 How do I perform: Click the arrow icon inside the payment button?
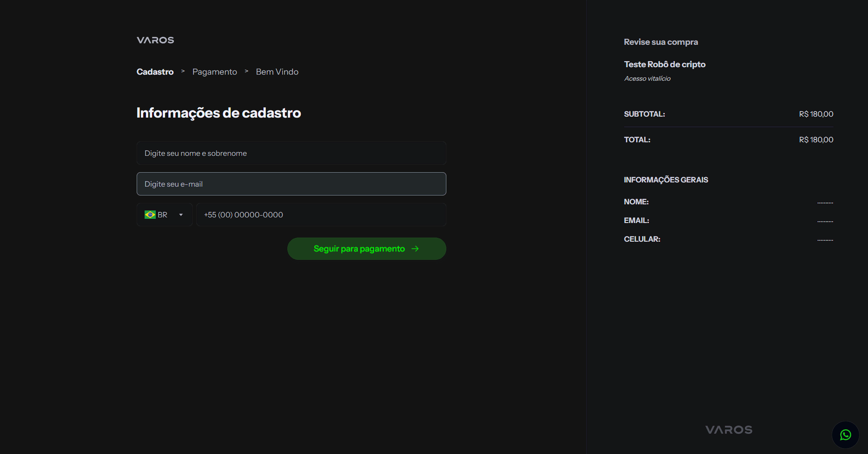[x=415, y=249]
